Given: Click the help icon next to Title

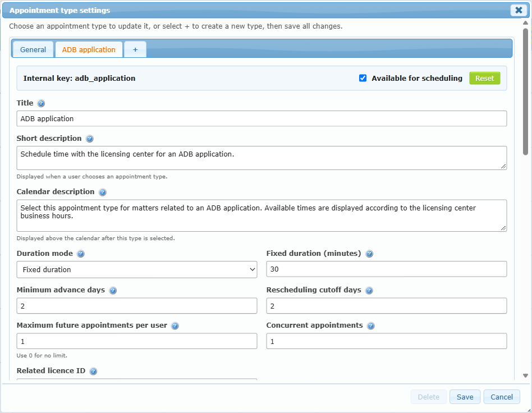Looking at the screenshot, I should (x=41, y=103).
